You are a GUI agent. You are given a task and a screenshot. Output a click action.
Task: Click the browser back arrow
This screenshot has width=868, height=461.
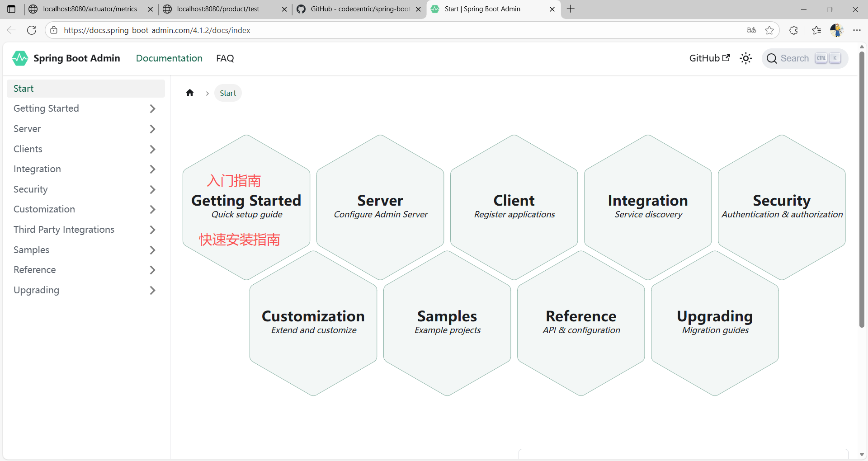[11, 30]
